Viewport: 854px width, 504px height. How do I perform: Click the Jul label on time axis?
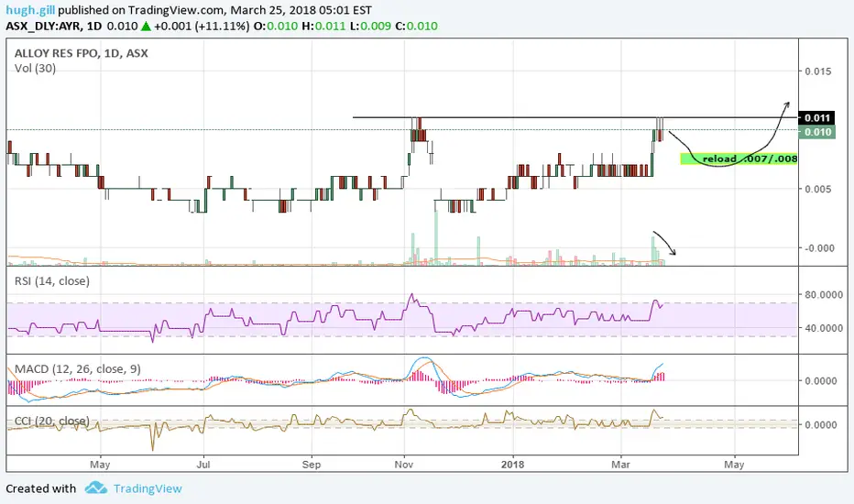pyautogui.click(x=203, y=465)
